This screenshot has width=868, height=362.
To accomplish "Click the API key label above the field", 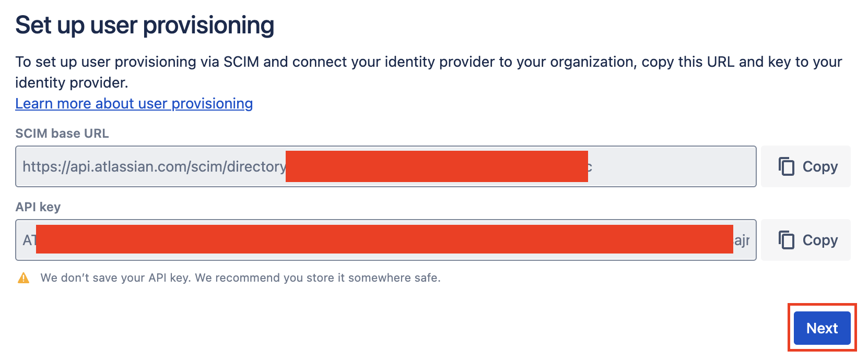I will click(x=37, y=207).
